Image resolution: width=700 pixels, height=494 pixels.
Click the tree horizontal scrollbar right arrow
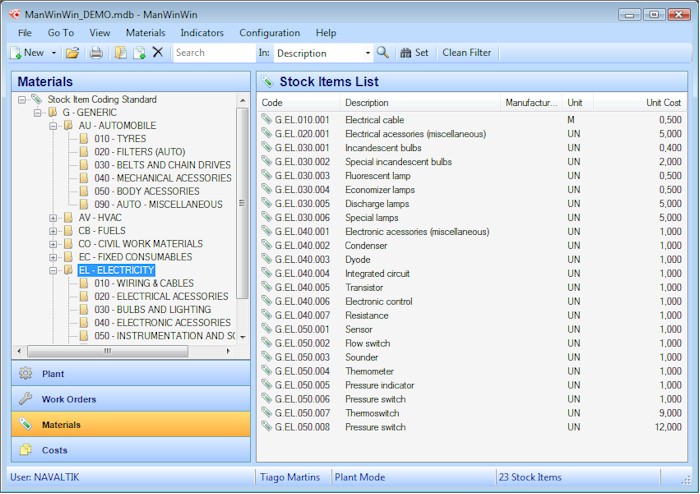pyautogui.click(x=228, y=351)
